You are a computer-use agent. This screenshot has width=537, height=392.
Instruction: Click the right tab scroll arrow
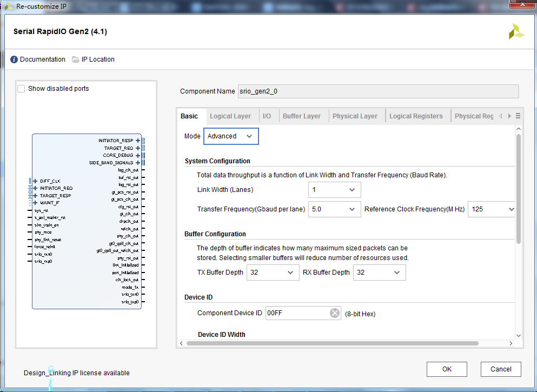pyautogui.click(x=509, y=115)
